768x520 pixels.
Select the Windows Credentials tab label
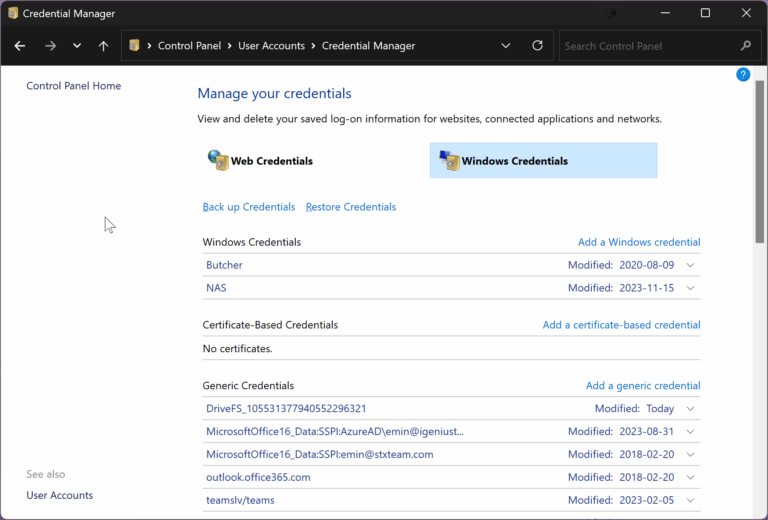(x=515, y=161)
